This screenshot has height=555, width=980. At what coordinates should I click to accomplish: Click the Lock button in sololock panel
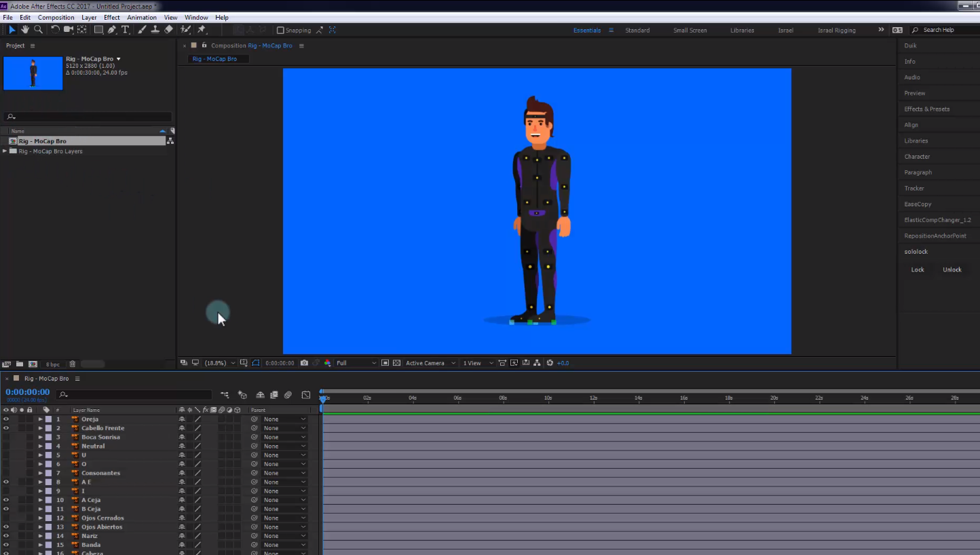pos(918,269)
